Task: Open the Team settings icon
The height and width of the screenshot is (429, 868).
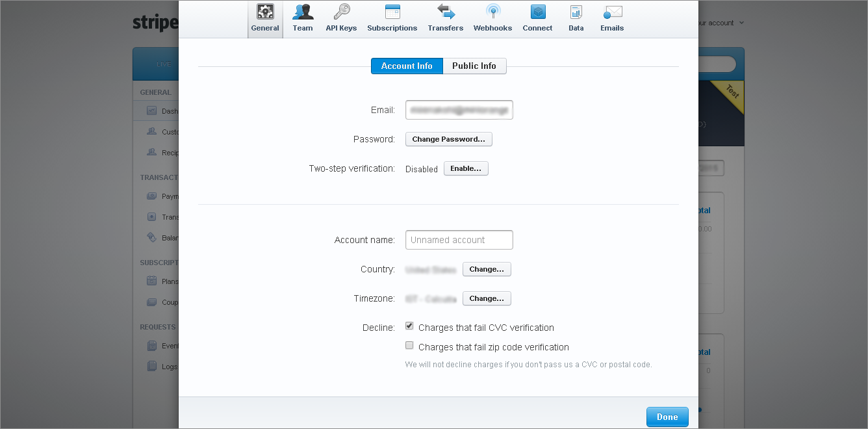Action: click(303, 12)
